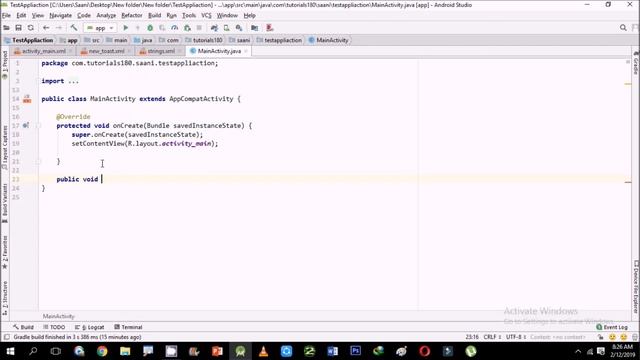Click the Profile app gauge icon
The width and height of the screenshot is (640, 360).
(174, 28)
